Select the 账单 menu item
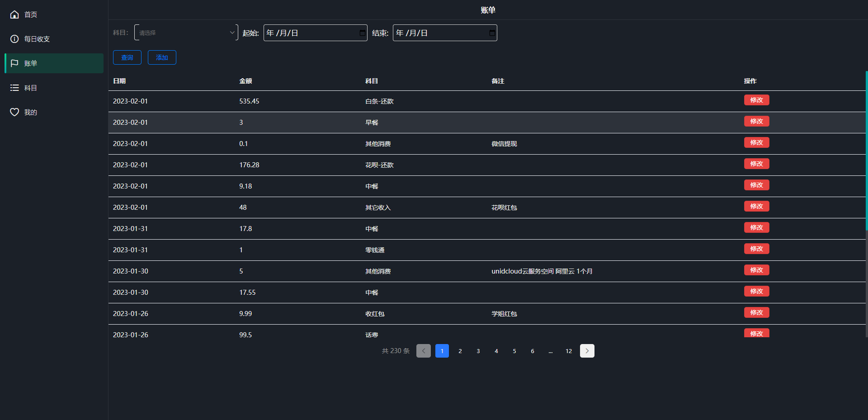 click(54, 63)
